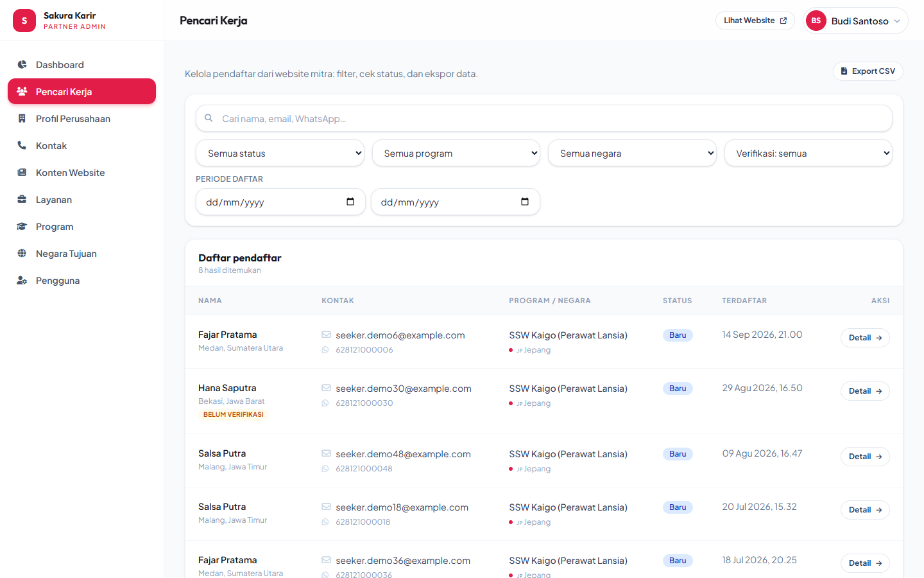Screen dimensions: 924x578
Task: Expand the Budi Santoso account chevron
Action: pos(897,21)
